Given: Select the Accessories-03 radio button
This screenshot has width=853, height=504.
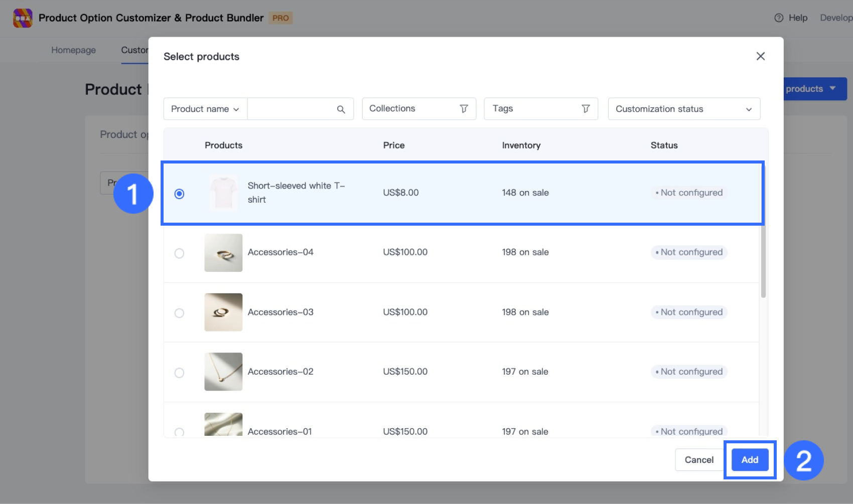Looking at the screenshot, I should coord(179,313).
